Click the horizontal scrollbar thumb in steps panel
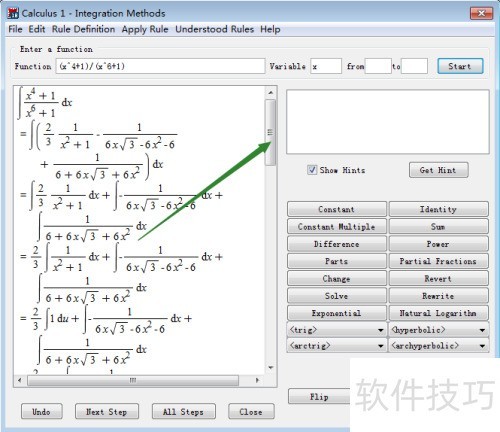The image size is (500, 432). pyautogui.click(x=133, y=380)
